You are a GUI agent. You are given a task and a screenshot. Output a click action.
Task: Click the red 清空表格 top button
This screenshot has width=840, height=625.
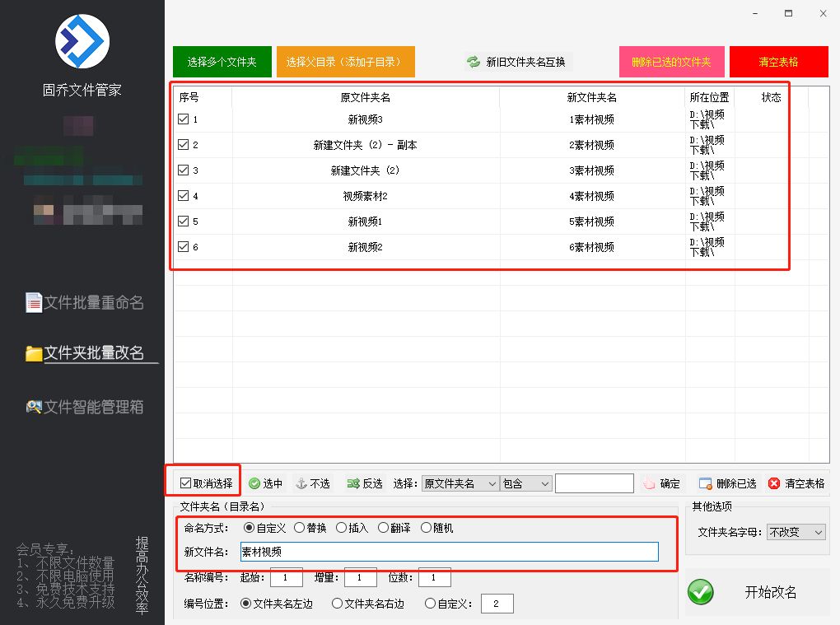778,62
